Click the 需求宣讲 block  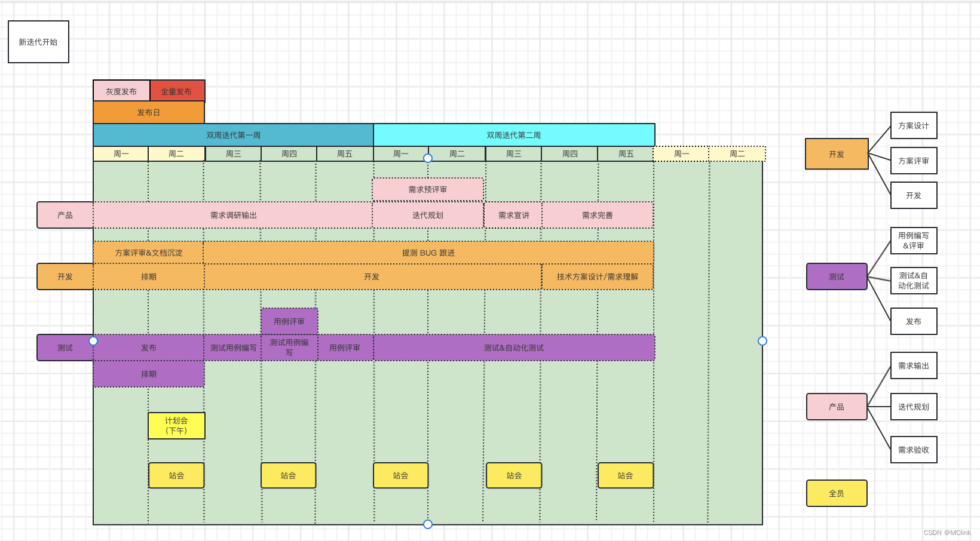click(x=513, y=215)
